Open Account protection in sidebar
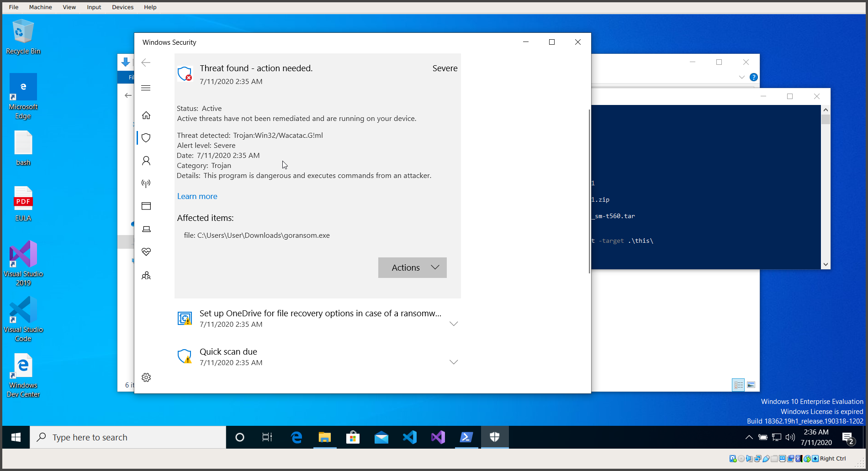 click(146, 161)
